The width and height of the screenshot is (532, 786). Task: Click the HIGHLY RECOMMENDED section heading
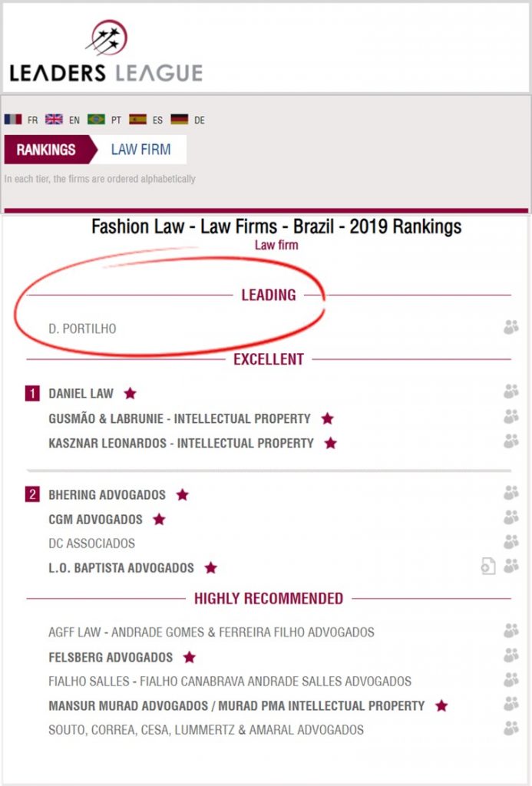269,599
